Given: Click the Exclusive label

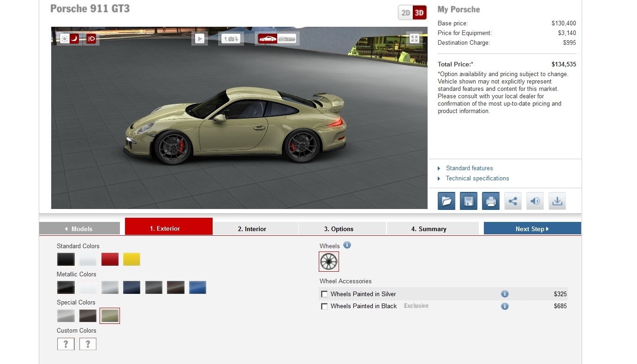Looking at the screenshot, I should click(x=416, y=306).
